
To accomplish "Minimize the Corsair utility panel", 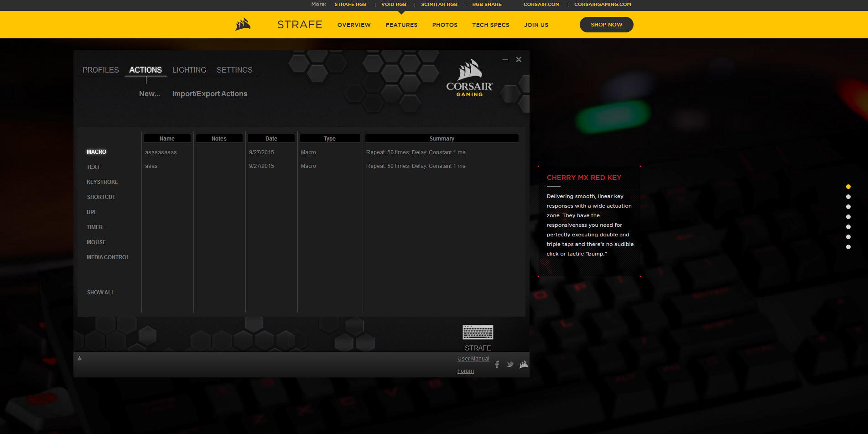I will (505, 60).
